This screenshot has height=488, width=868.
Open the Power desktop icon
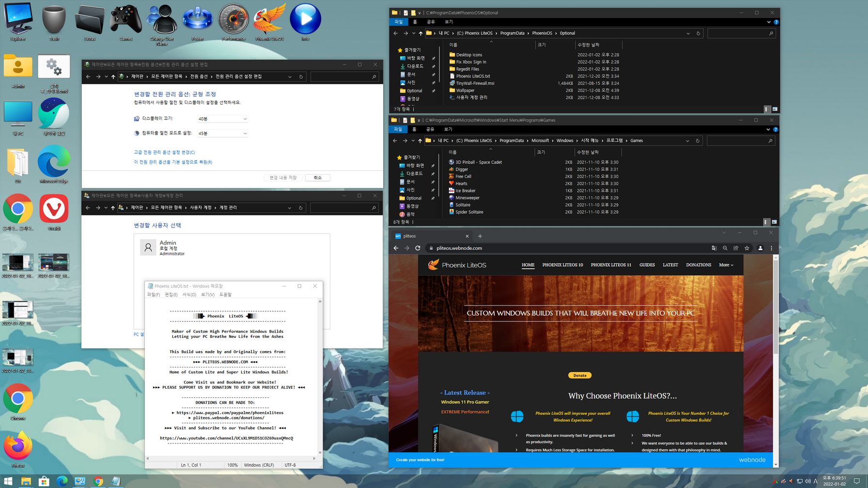[198, 22]
